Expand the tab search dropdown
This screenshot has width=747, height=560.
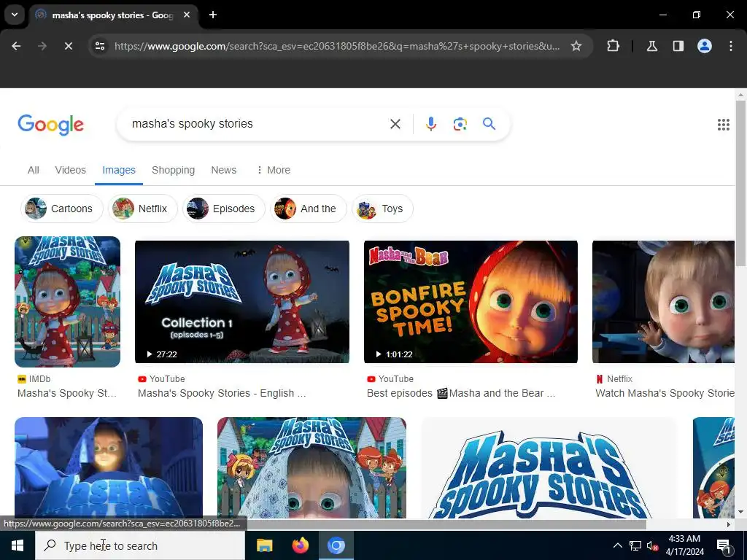point(15,15)
